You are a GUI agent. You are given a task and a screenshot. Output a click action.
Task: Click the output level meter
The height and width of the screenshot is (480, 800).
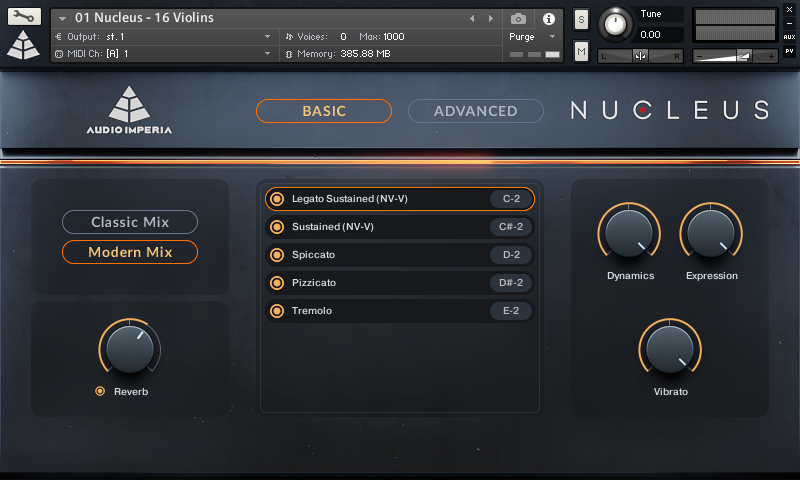click(x=735, y=25)
